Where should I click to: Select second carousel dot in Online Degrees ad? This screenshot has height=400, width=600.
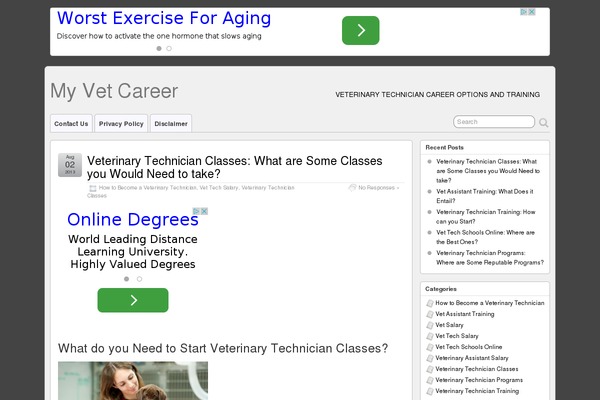tap(139, 279)
